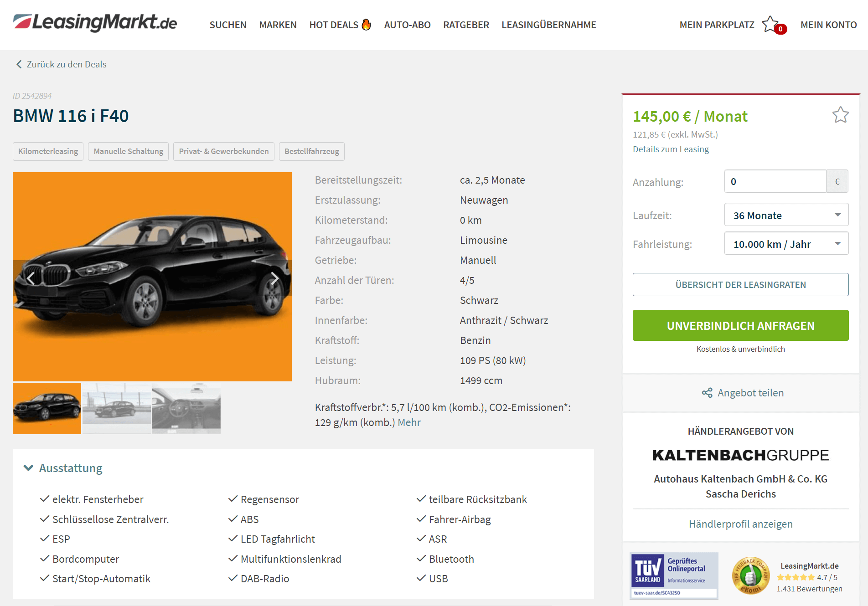The width and height of the screenshot is (868, 606).
Task: Click 'Regensensor' equipment item
Action: (x=270, y=499)
